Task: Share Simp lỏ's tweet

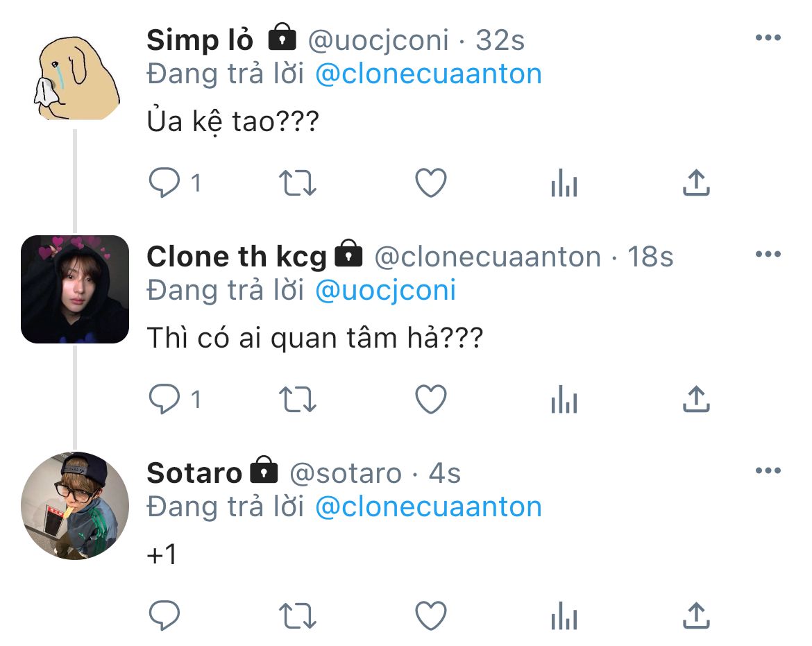Action: (695, 183)
